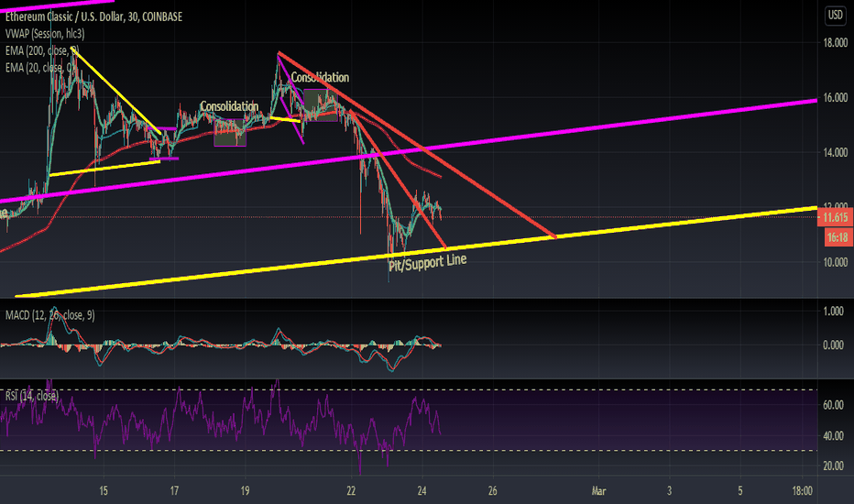
Task: Click the 3 date label on time axis
Action: (670, 491)
